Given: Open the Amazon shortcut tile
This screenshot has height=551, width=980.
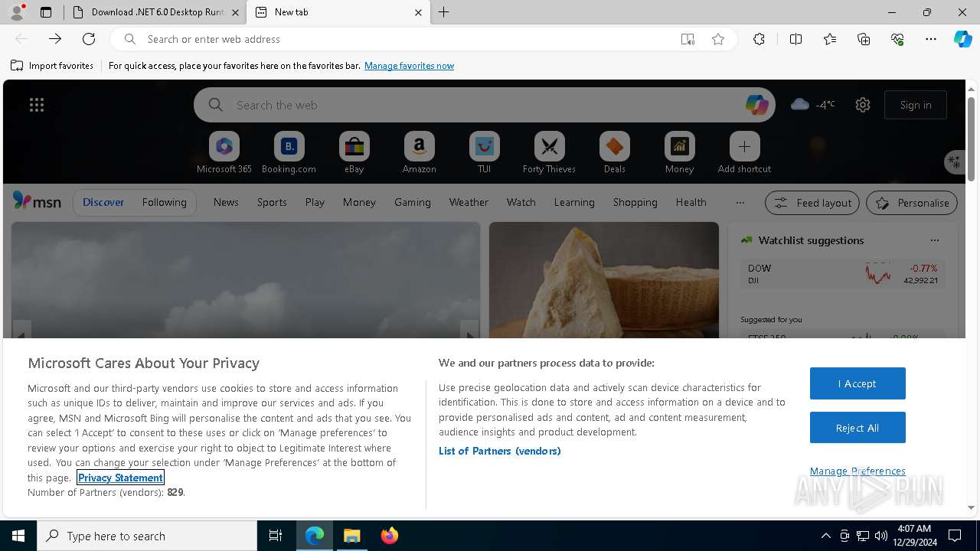Looking at the screenshot, I should pyautogui.click(x=419, y=153).
